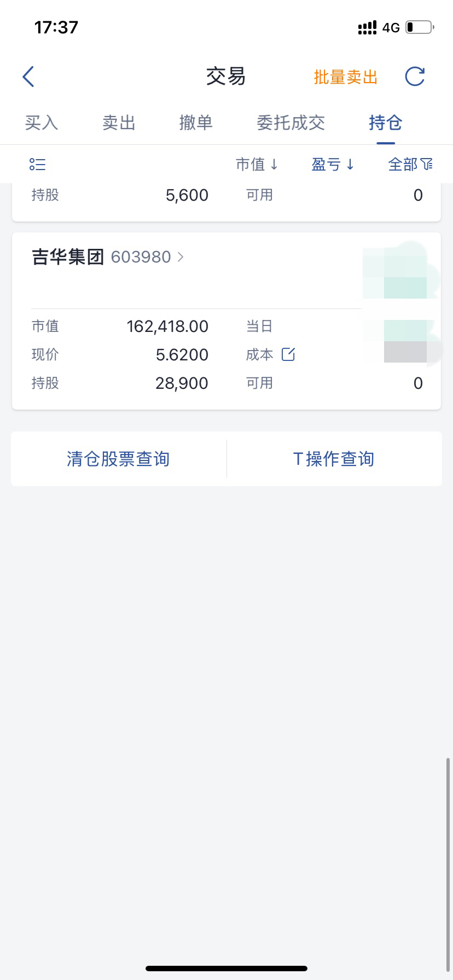This screenshot has height=980, width=453.
Task: Go to the 委托成交 tab
Action: [291, 122]
